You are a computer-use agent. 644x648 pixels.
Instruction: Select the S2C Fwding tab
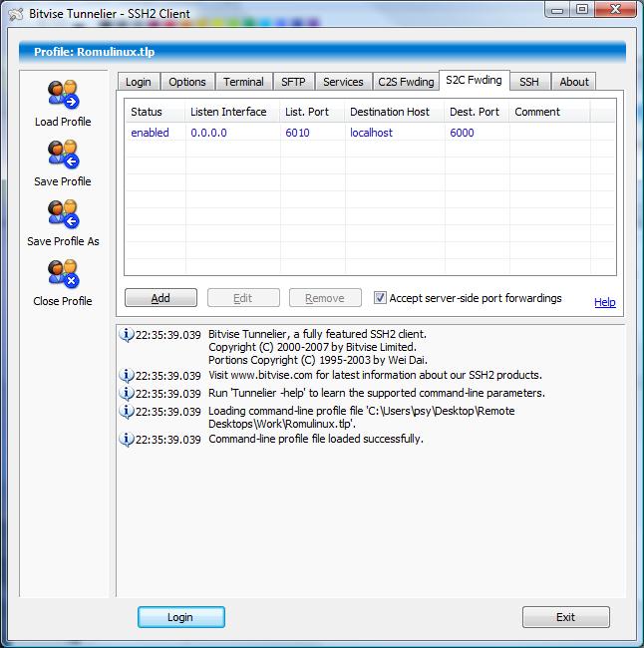click(474, 80)
